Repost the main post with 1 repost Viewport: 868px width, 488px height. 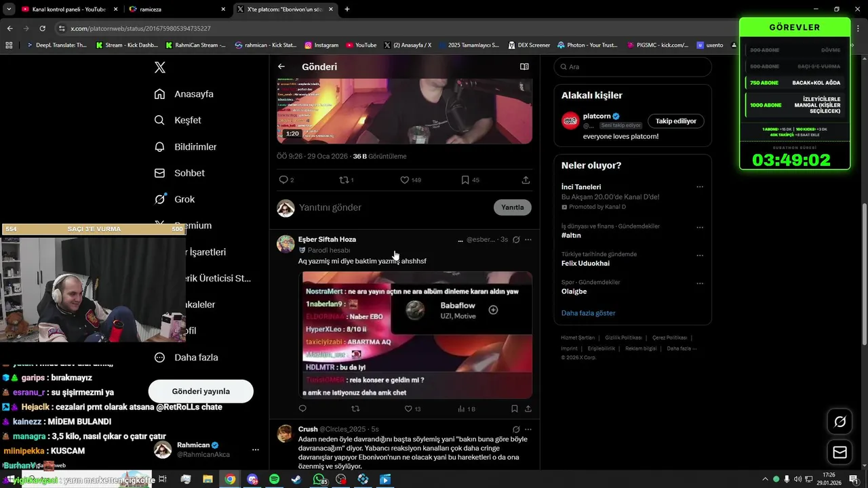(x=344, y=180)
